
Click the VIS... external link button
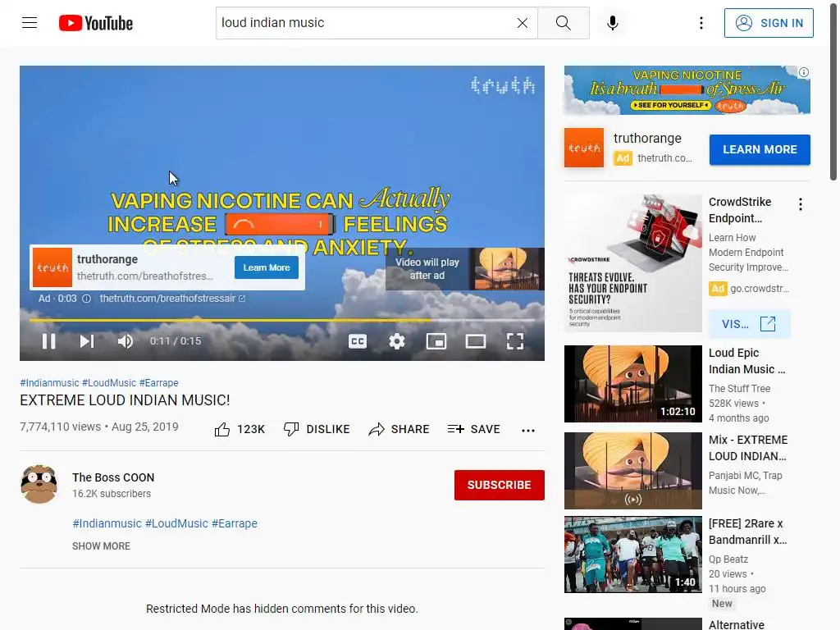(x=749, y=324)
